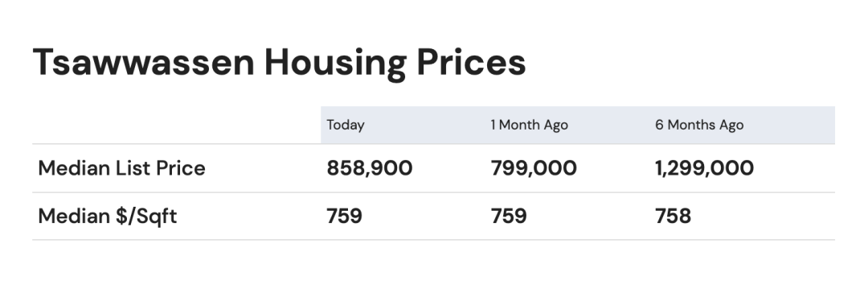Viewport: 868px width, 297px height.
Task: Select the Today column header
Action: (x=346, y=125)
